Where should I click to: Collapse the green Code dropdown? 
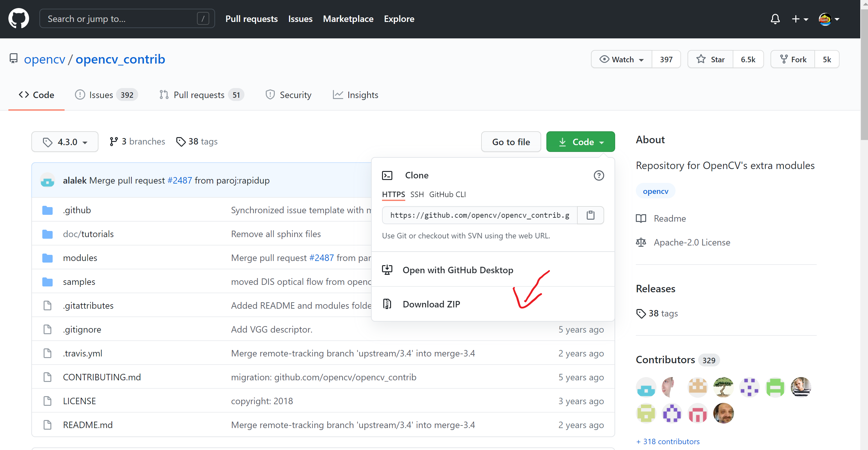point(581,142)
